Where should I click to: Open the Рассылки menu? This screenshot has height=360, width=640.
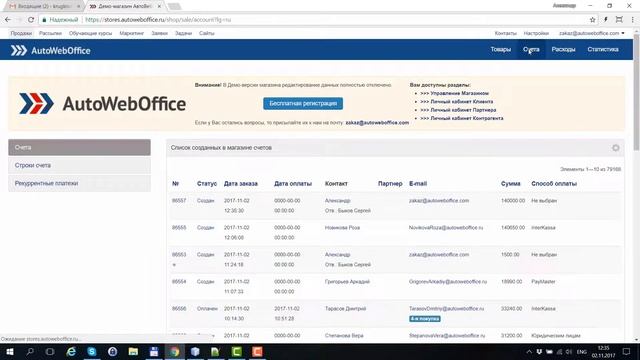[50, 33]
